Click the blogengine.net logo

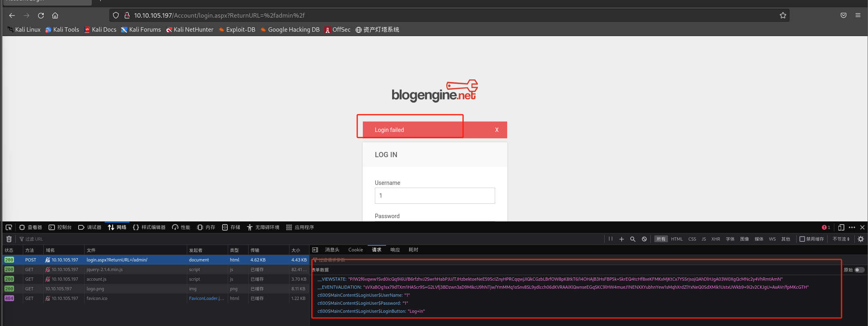click(x=435, y=91)
